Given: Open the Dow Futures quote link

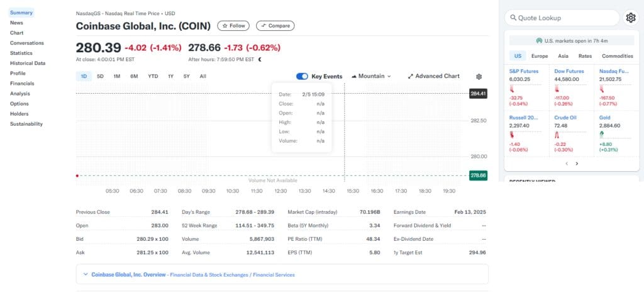Looking at the screenshot, I should point(569,72).
